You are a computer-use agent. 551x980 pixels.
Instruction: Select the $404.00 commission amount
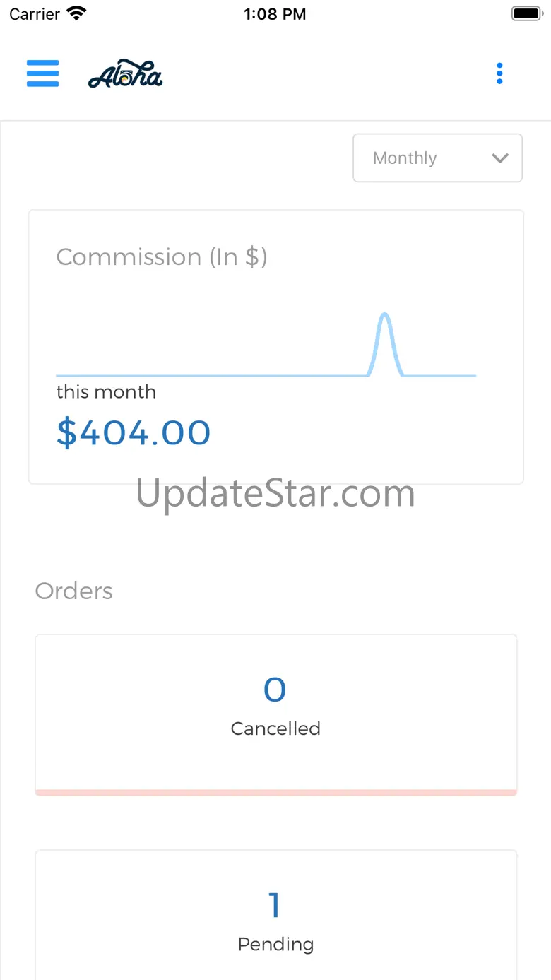tap(134, 432)
